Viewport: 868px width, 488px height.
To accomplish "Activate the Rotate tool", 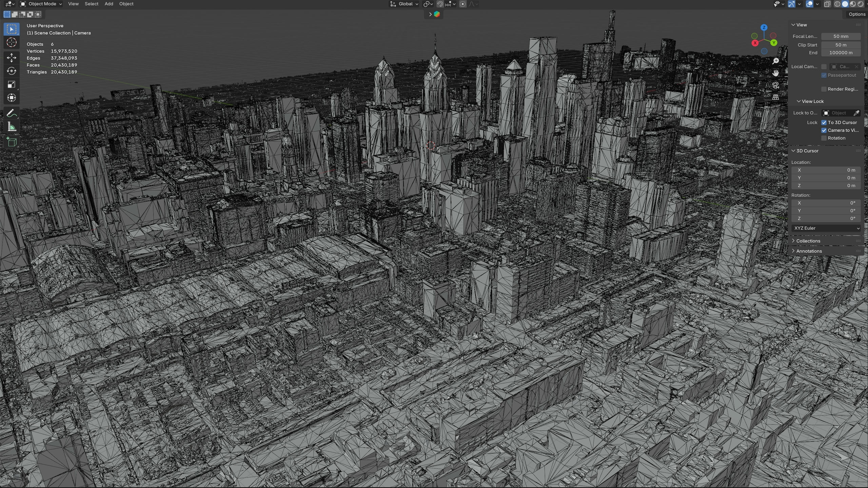I will 12,71.
